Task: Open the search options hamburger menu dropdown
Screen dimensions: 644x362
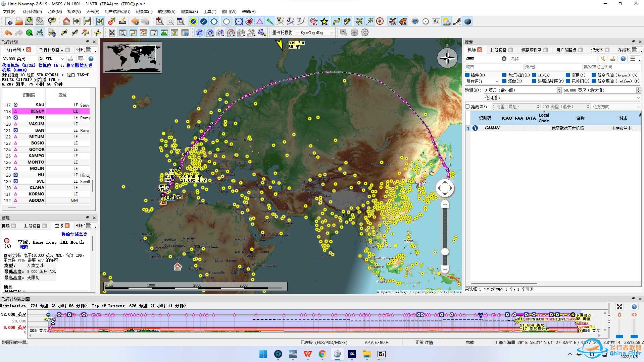Action: click(x=635, y=59)
